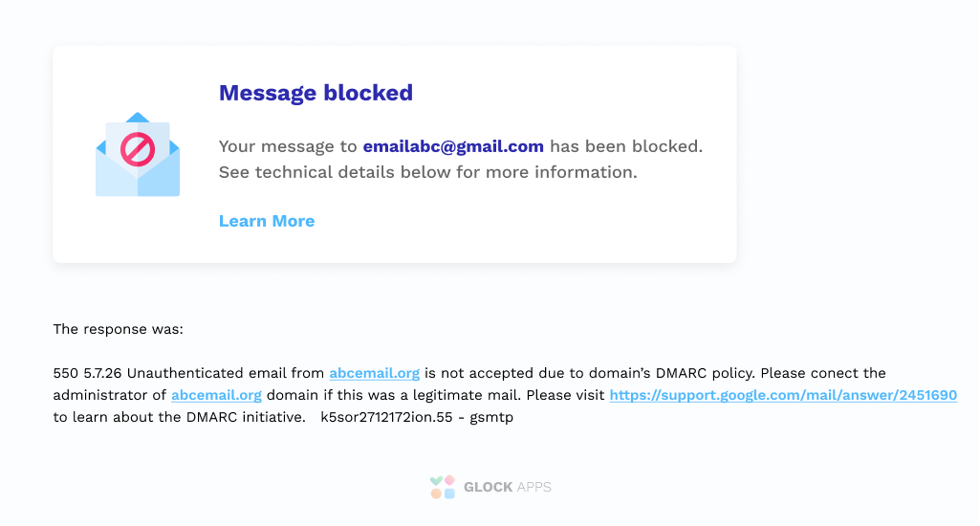Click the 'Message blocked' heading
980x526 pixels.
pyautogui.click(x=316, y=93)
